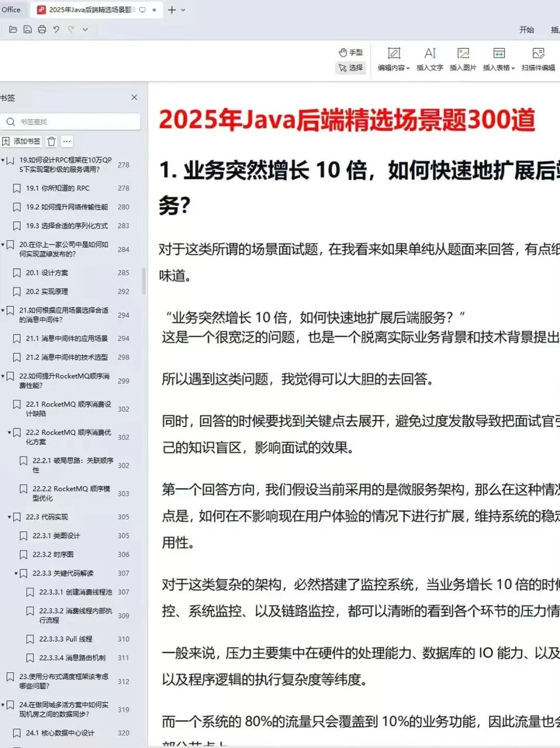Viewport: 560px width, 748px height.
Task: Open bookmark 19.1 你所知道的 RPC
Action: click(57, 188)
